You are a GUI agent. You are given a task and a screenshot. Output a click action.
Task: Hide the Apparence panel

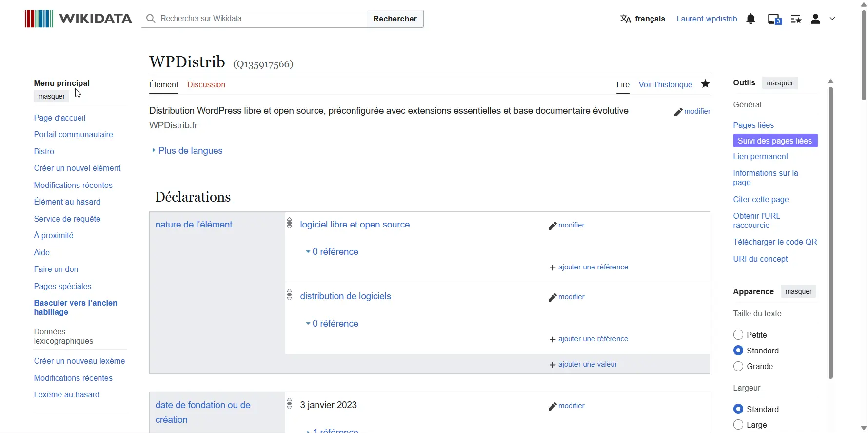[798, 291]
